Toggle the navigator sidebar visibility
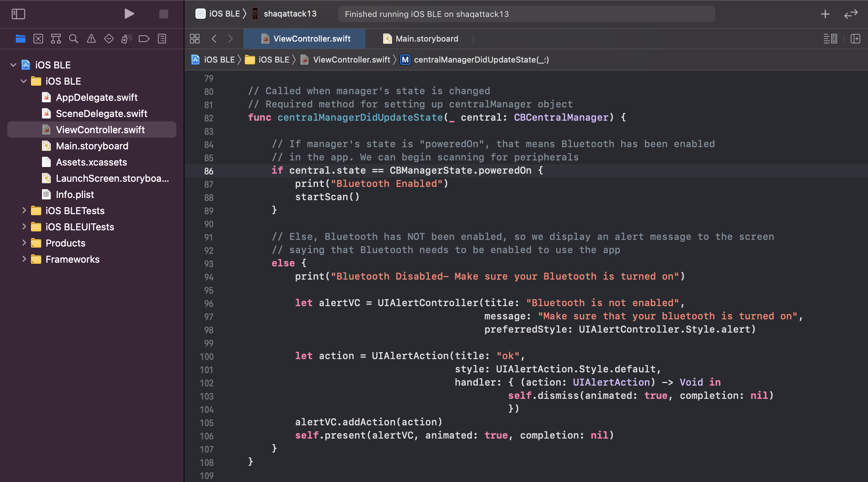 coord(18,14)
